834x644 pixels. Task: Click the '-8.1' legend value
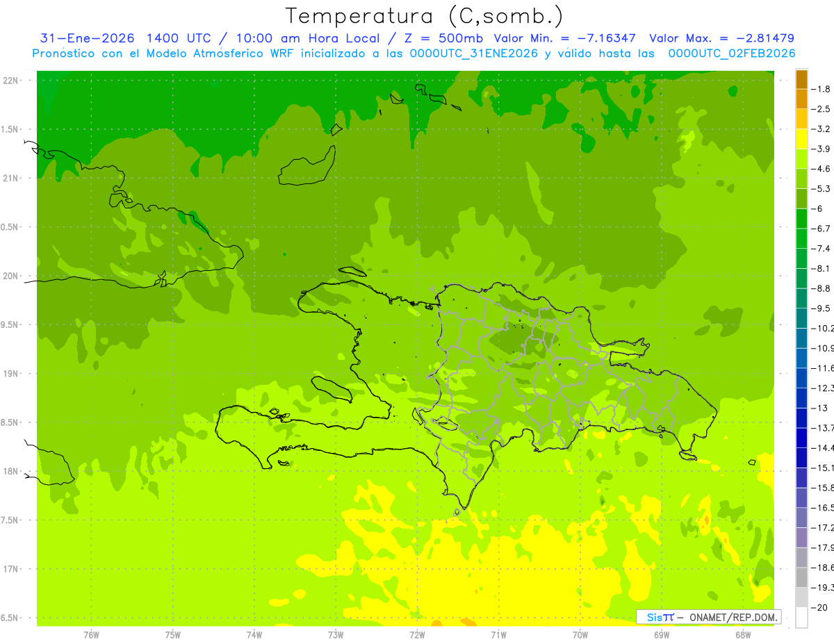(x=821, y=268)
